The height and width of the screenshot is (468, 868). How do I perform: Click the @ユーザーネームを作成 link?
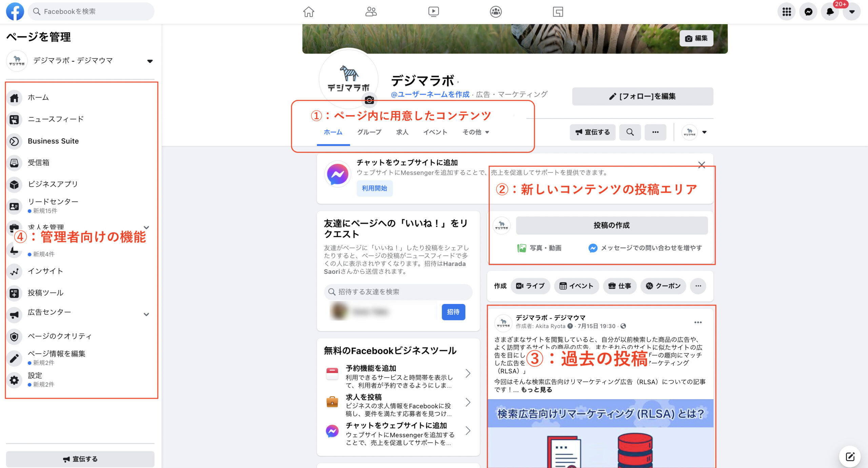(430, 95)
